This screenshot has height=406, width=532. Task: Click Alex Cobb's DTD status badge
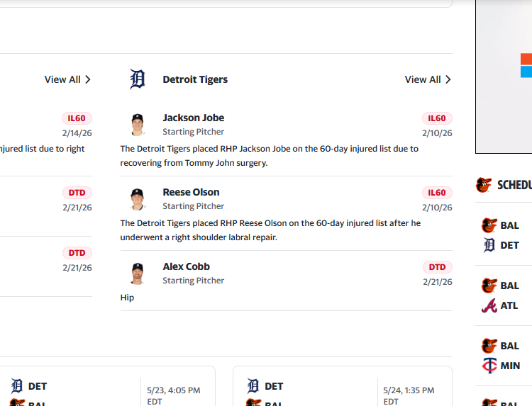coord(438,267)
